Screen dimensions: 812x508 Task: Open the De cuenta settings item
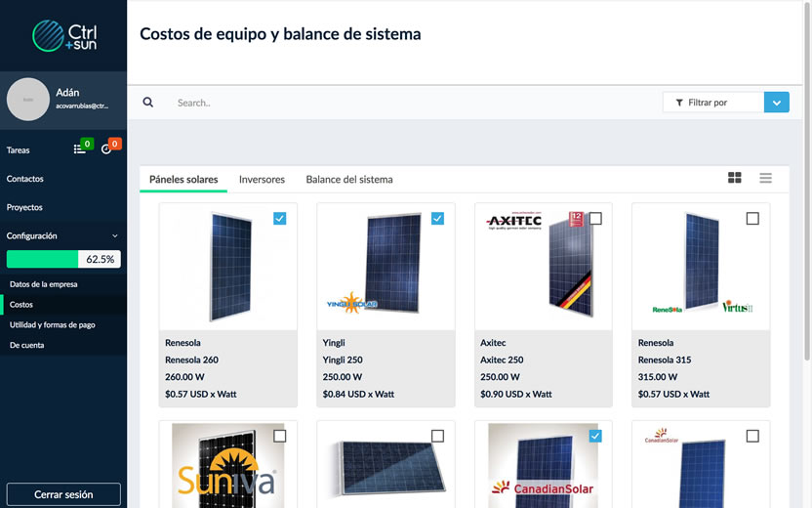(26, 345)
